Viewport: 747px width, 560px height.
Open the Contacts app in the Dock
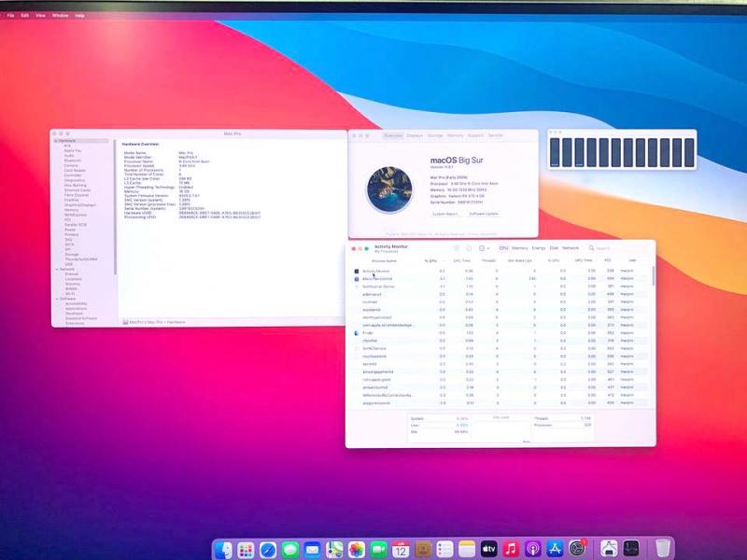pos(423,550)
